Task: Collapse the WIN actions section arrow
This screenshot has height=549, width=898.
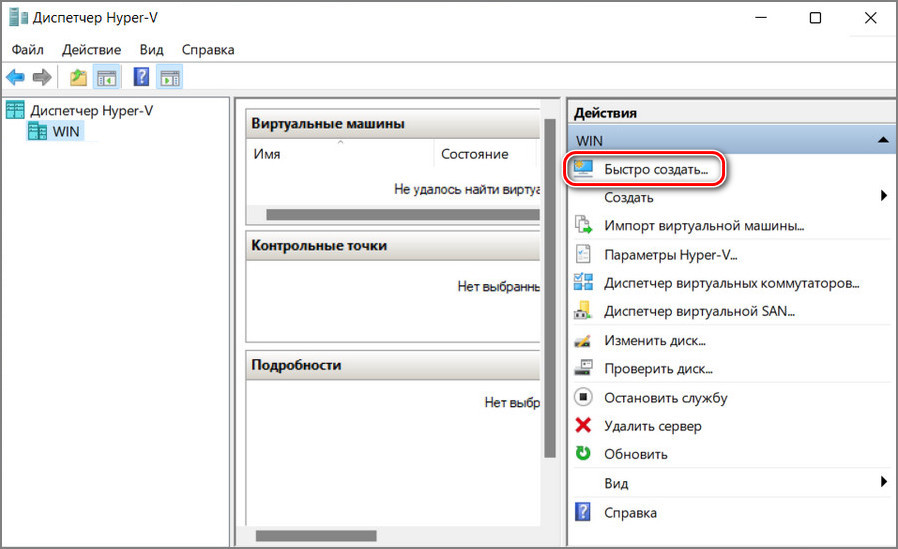Action: coord(883,140)
